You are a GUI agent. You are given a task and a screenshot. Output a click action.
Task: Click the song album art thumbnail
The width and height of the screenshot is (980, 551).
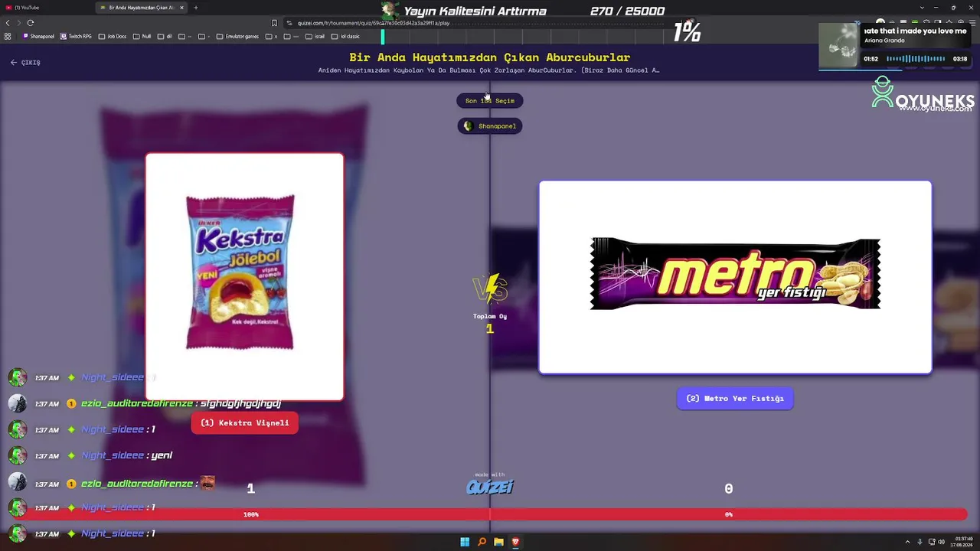point(838,45)
